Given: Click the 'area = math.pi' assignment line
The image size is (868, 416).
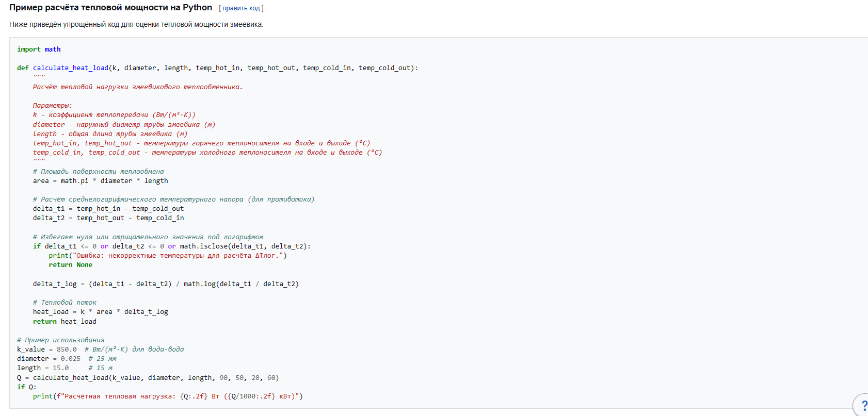Looking at the screenshot, I should click(x=100, y=181).
